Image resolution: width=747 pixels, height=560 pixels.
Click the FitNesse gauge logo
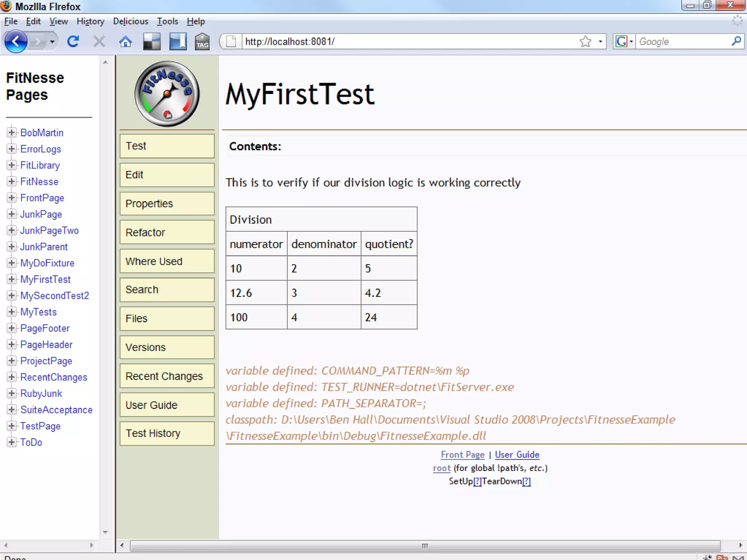pos(167,94)
